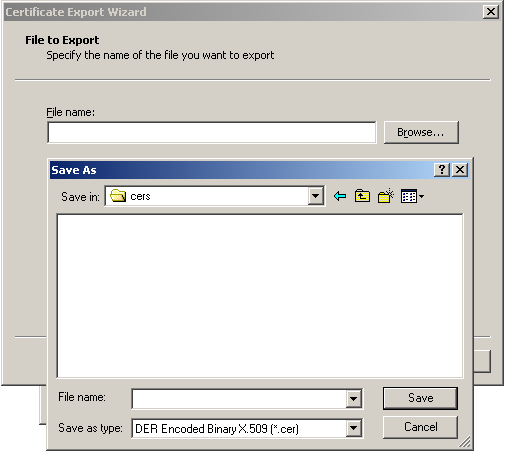The height and width of the screenshot is (454, 506).
Task: Close the Save As dialog
Action: pyautogui.click(x=460, y=170)
